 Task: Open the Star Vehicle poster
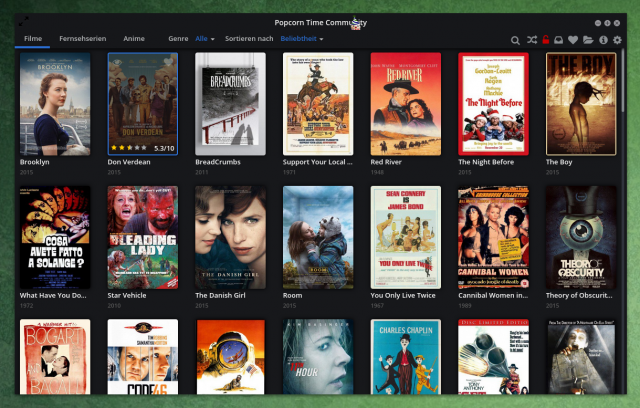click(142, 237)
